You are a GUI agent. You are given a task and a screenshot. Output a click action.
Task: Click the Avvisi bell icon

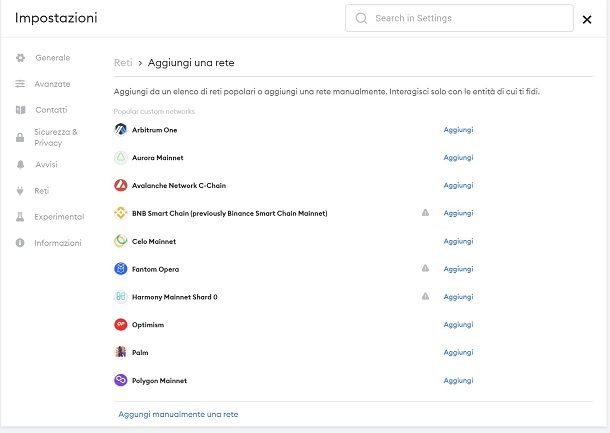[x=20, y=165]
